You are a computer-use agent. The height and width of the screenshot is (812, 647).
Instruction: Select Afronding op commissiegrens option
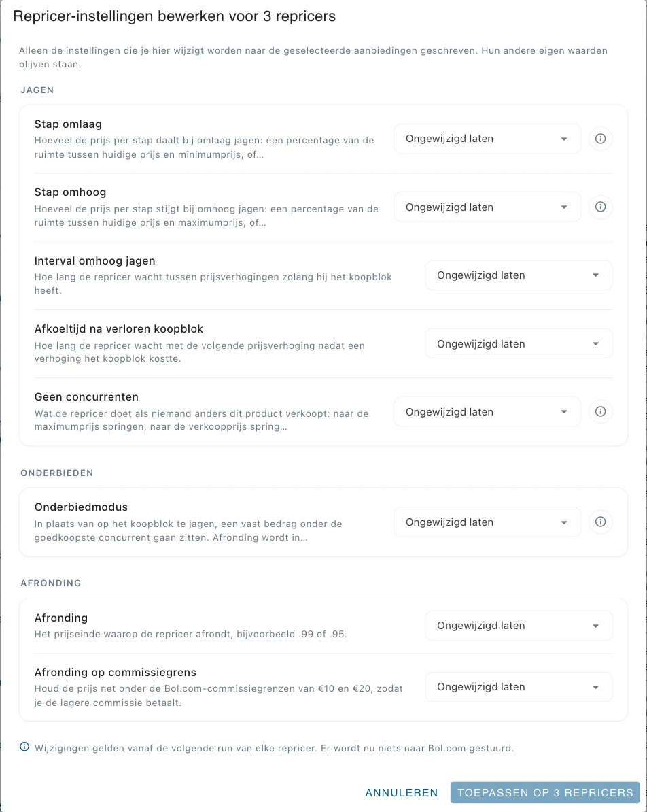coord(519,687)
